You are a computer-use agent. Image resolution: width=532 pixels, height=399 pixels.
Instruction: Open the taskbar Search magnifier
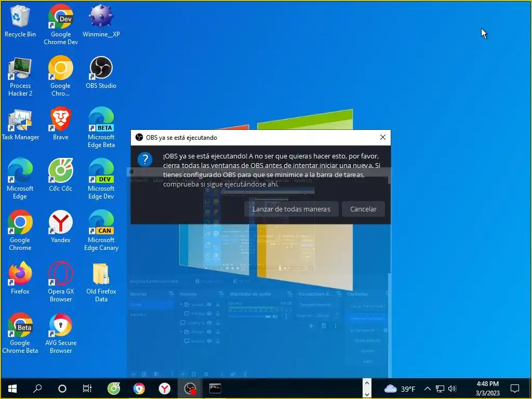coord(37,389)
